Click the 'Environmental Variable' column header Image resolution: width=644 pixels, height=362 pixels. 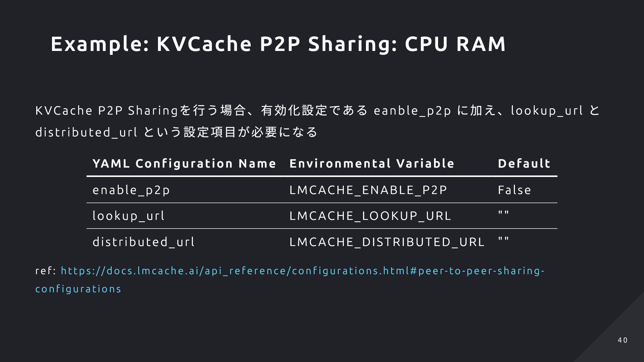coord(372,164)
